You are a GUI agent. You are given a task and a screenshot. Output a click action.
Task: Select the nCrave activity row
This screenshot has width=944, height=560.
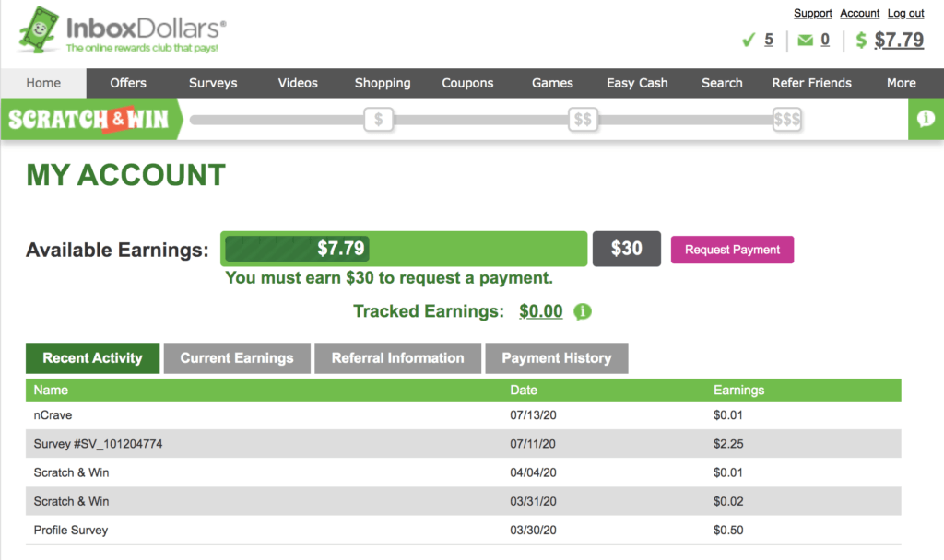tap(464, 415)
